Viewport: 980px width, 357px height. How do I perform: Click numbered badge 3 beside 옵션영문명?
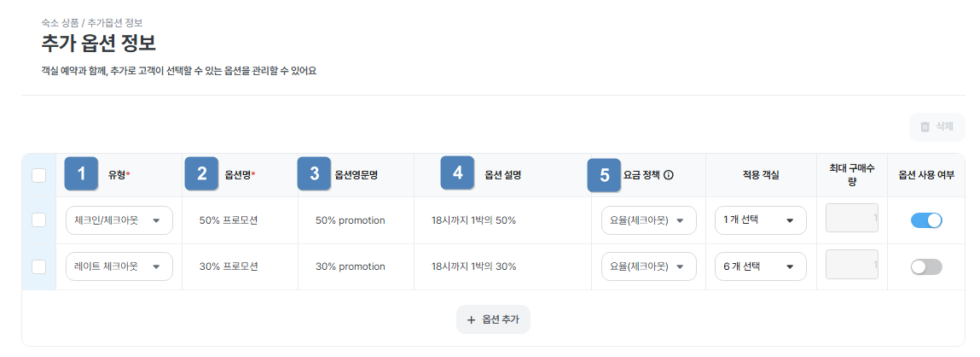coord(314,174)
